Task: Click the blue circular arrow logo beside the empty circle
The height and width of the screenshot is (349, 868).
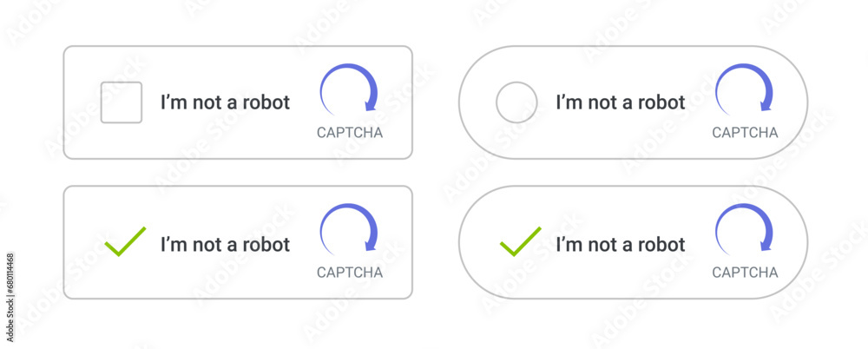Action: (744, 89)
